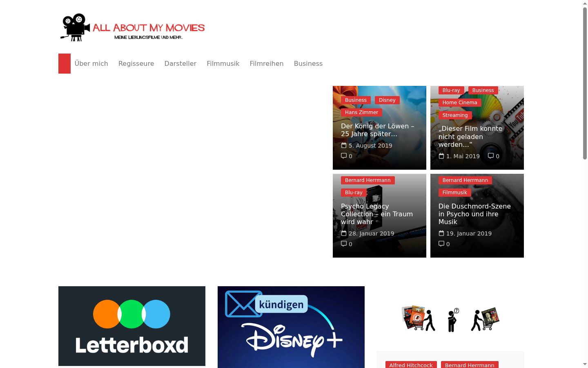Click the calendar icon beside 5. August 2019
Image resolution: width=588 pixels, height=368 pixels.
point(344,145)
